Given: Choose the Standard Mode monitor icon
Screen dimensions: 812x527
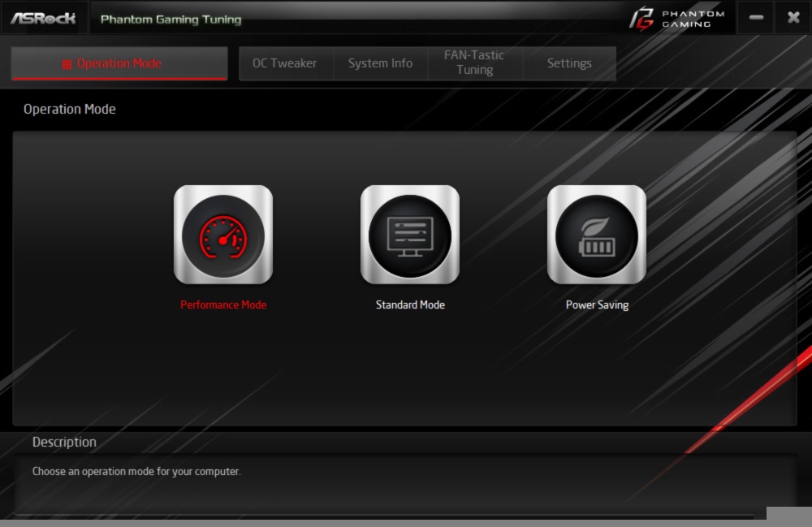Looking at the screenshot, I should pyautogui.click(x=409, y=235).
